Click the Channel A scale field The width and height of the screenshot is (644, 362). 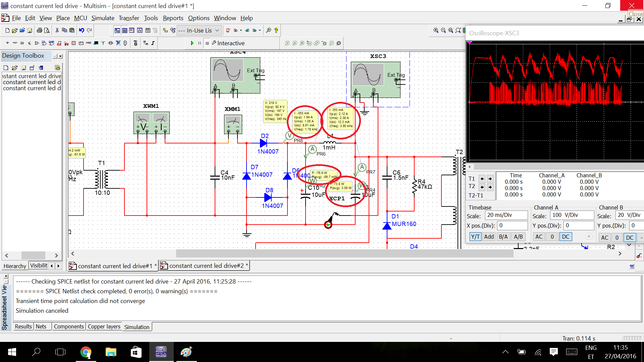coord(572,215)
